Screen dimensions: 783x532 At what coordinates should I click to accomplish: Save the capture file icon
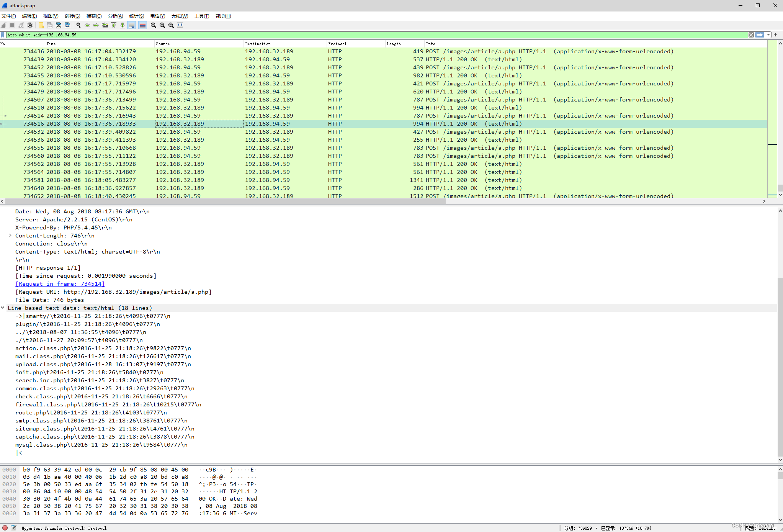[x=50, y=25]
